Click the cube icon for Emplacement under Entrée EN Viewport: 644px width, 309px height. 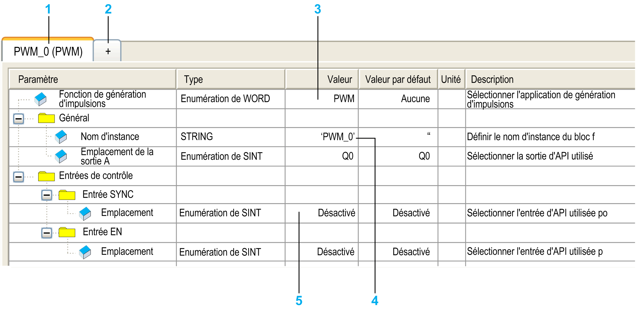(x=85, y=252)
